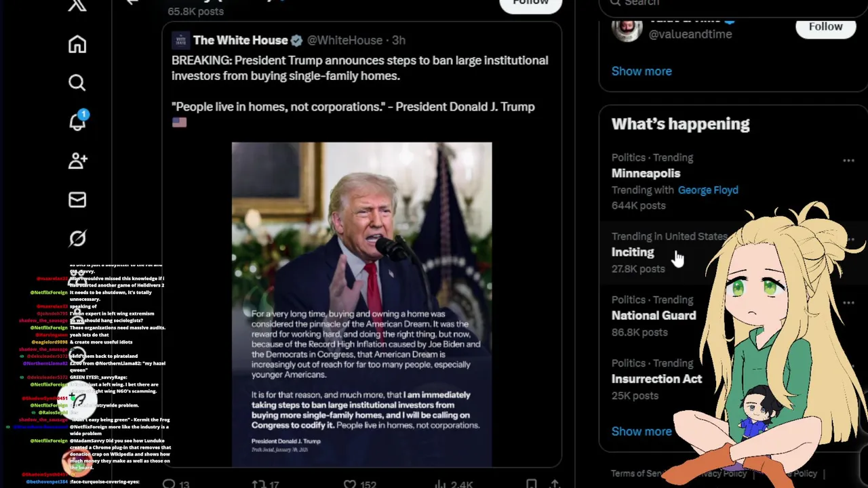This screenshot has height=488, width=868.
Task: Show more suggested accounts
Action: [642, 71]
